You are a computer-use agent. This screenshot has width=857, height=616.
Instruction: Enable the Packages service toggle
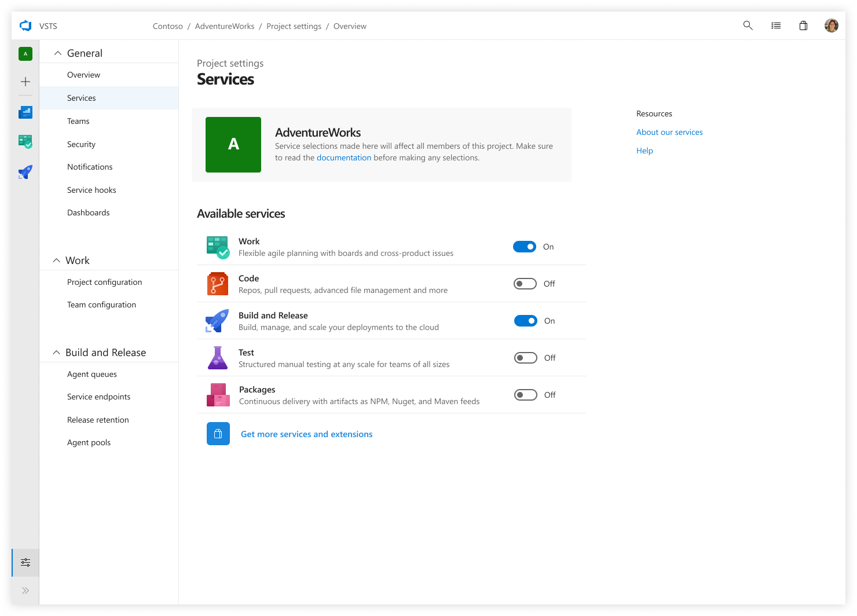(526, 395)
